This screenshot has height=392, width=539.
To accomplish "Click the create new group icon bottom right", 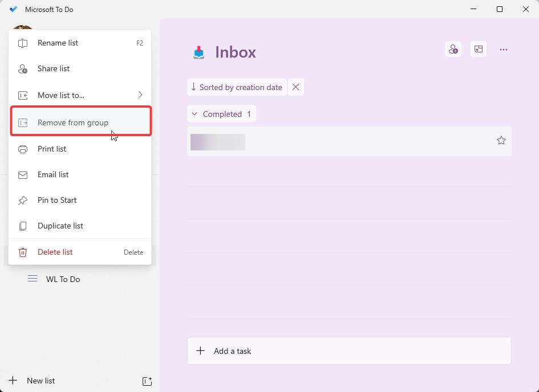I will pyautogui.click(x=147, y=381).
